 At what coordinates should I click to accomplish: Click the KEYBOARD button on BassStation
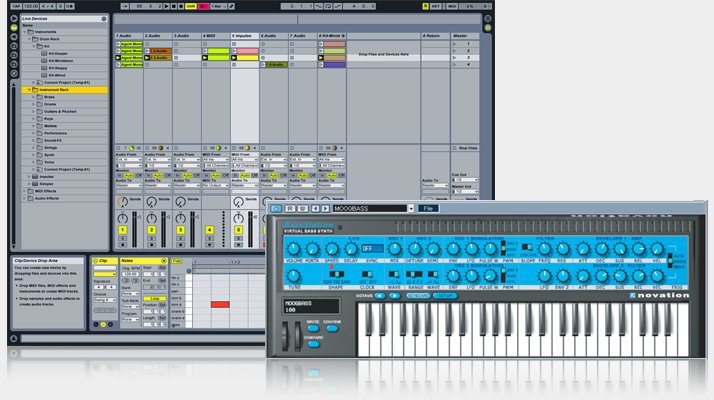click(418, 296)
